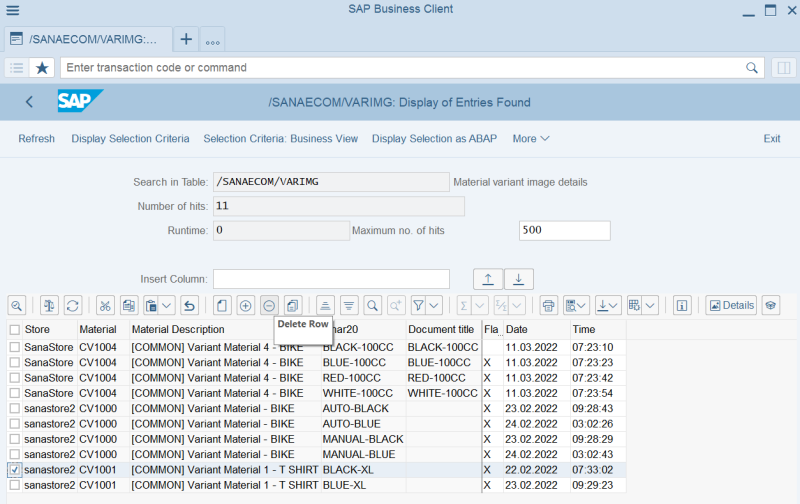
Task: Open the tab overflow dots button
Action: [213, 40]
